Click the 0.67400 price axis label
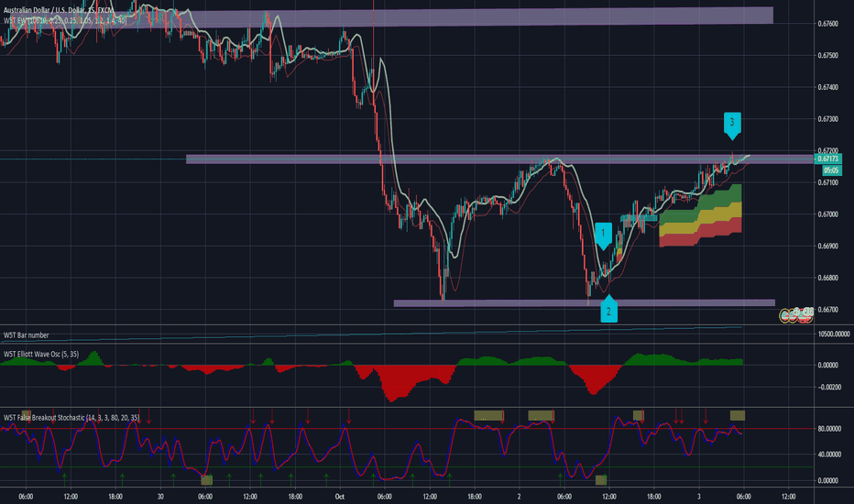Screen dimensions: 854x504 tap(827, 87)
